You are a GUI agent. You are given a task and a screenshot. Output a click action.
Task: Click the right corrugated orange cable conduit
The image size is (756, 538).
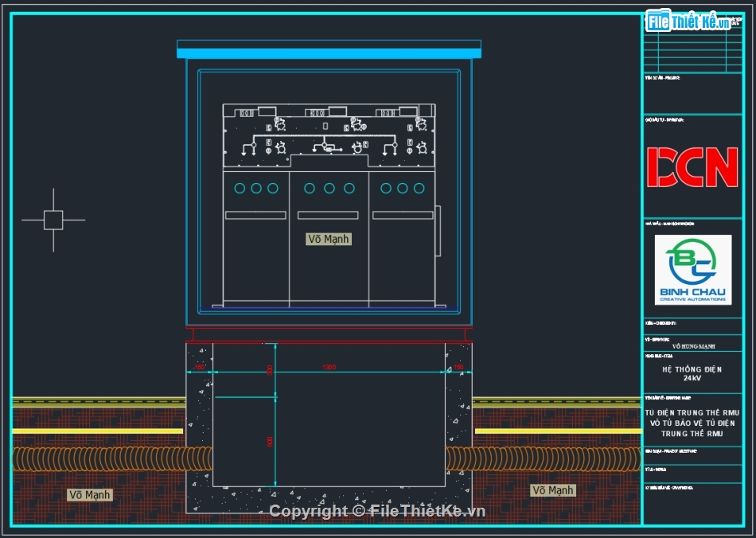pyautogui.click(x=544, y=459)
